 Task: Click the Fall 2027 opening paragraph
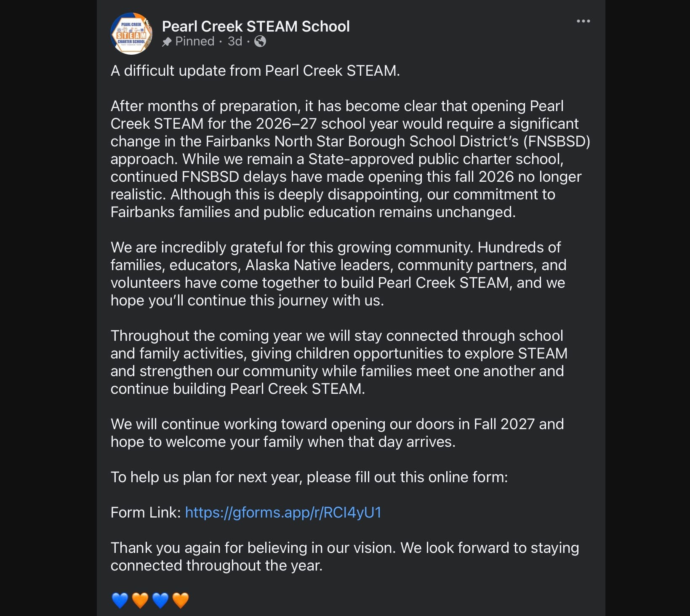[x=337, y=433]
